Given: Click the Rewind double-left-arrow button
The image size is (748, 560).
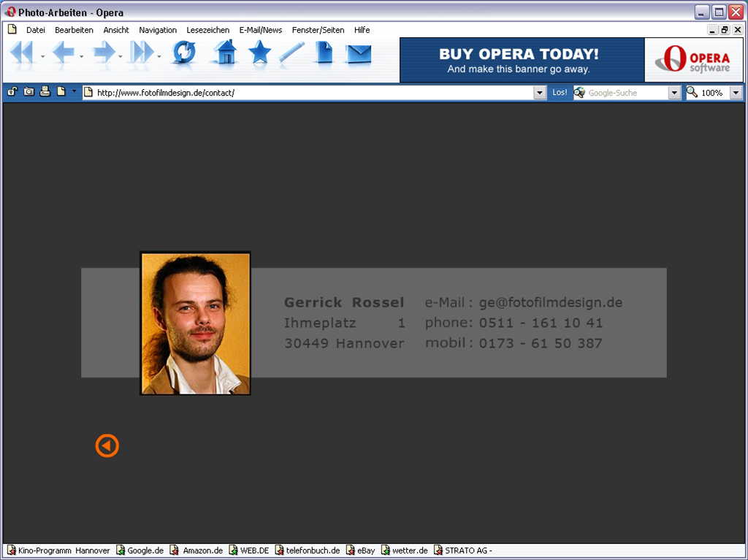Looking at the screenshot, I should pos(21,53).
